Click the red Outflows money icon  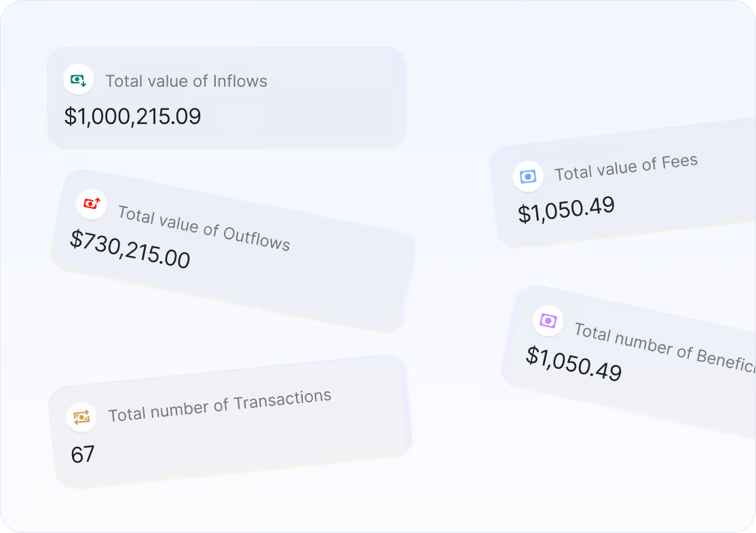pos(92,203)
